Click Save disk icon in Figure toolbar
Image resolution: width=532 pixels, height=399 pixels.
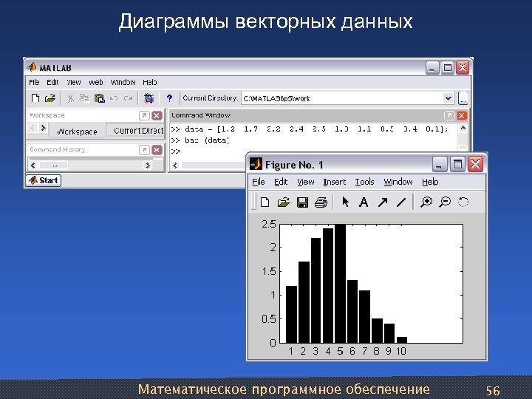coord(302,202)
